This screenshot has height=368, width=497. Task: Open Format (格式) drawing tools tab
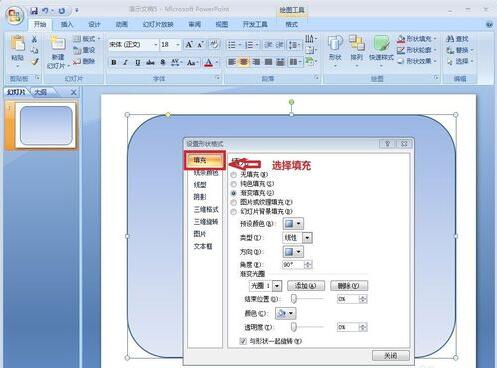click(291, 24)
